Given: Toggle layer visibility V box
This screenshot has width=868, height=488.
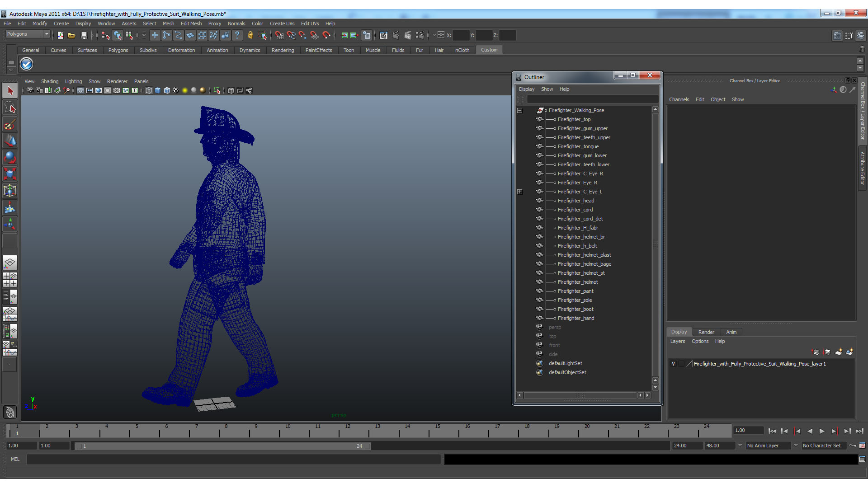Looking at the screenshot, I should coord(673,364).
